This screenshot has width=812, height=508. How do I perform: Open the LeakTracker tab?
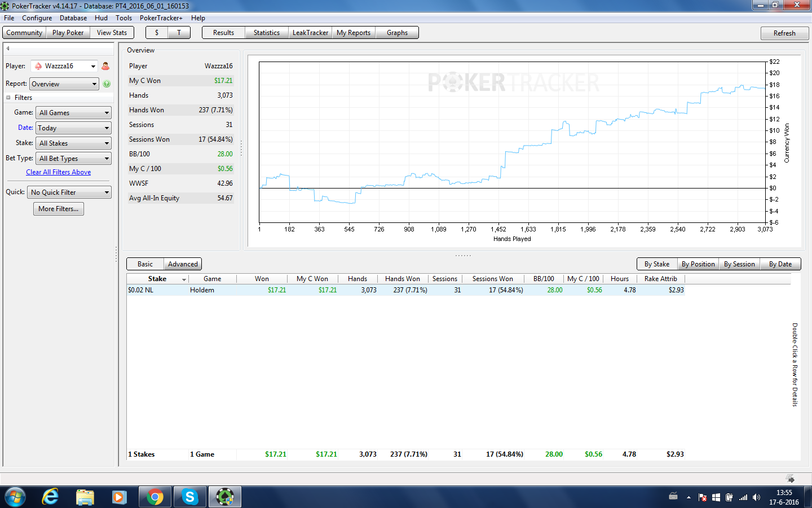coord(310,33)
